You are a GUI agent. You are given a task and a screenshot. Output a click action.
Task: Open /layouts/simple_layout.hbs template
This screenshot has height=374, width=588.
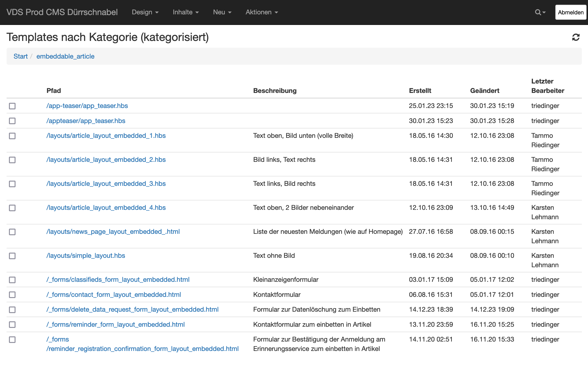click(x=86, y=255)
